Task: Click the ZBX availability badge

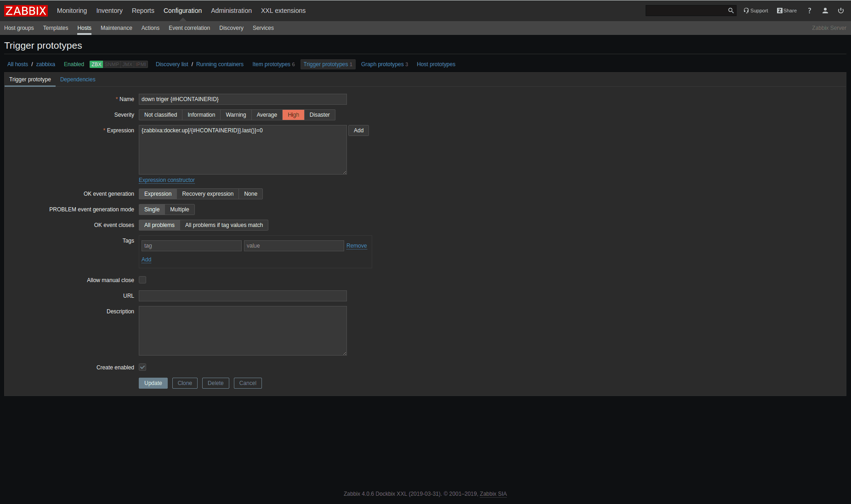Action: 96,64
